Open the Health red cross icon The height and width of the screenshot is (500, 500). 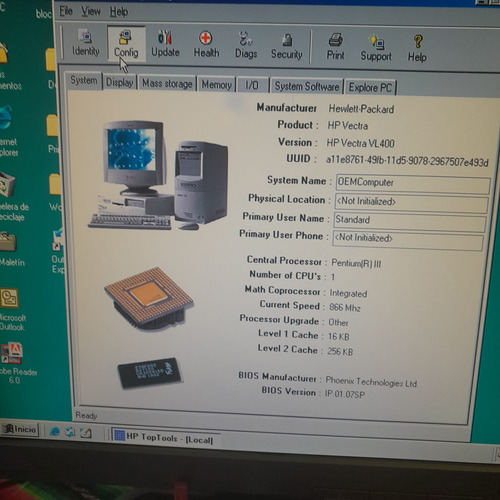pyautogui.click(x=206, y=45)
